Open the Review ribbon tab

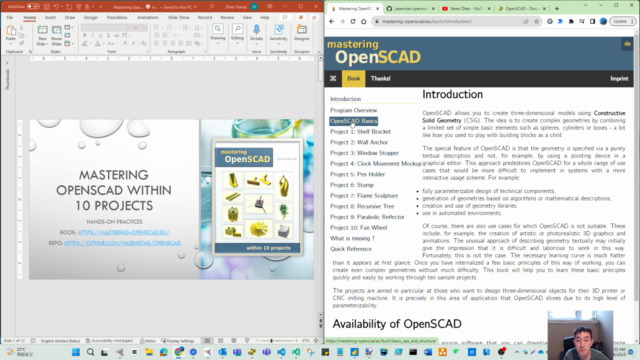point(227,18)
